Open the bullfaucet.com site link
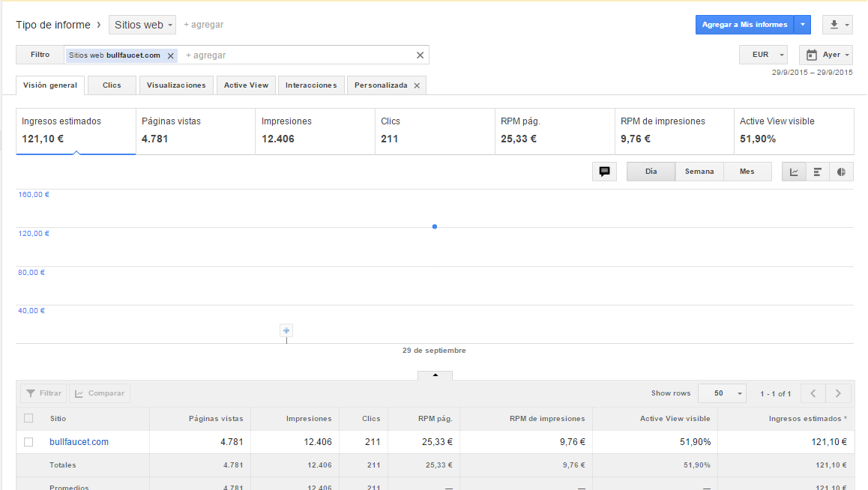Image resolution: width=868 pixels, height=490 pixels. pyautogui.click(x=79, y=442)
